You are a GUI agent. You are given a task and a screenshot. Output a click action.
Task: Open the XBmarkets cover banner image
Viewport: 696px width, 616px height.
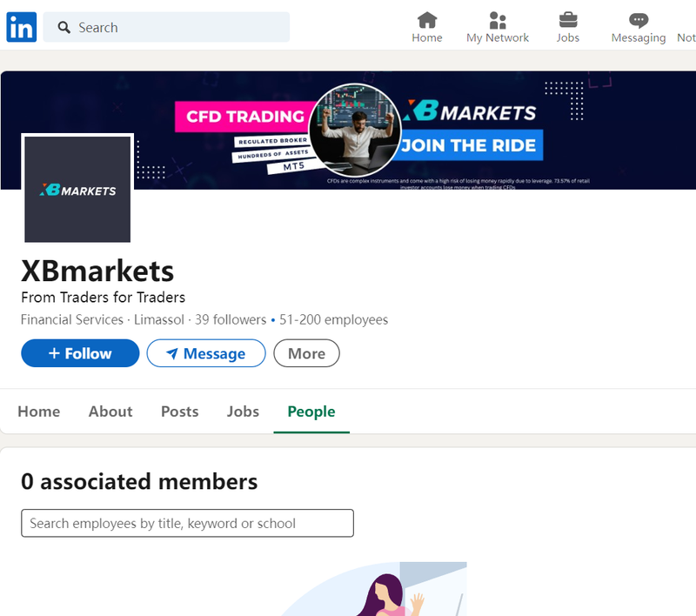349,130
